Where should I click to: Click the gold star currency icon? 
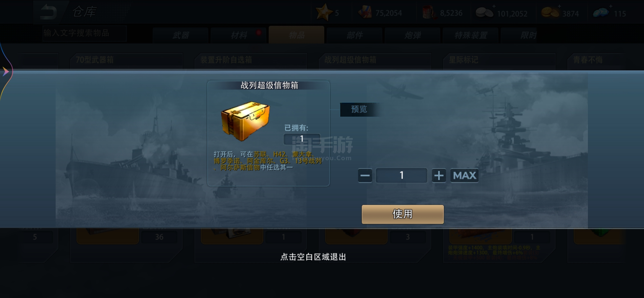pos(324,12)
